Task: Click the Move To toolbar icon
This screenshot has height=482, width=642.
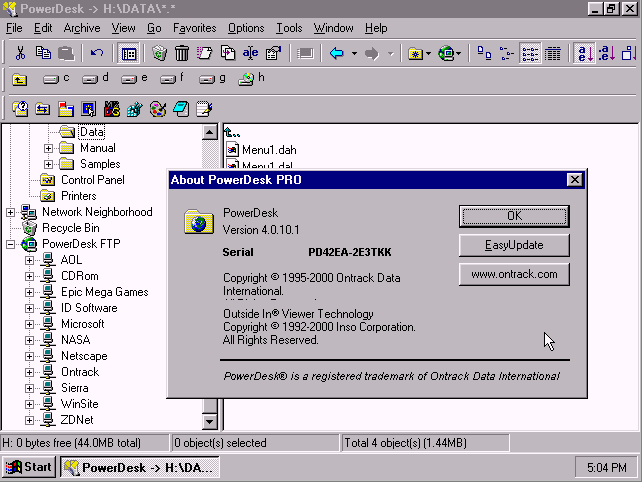Action: click(204, 53)
